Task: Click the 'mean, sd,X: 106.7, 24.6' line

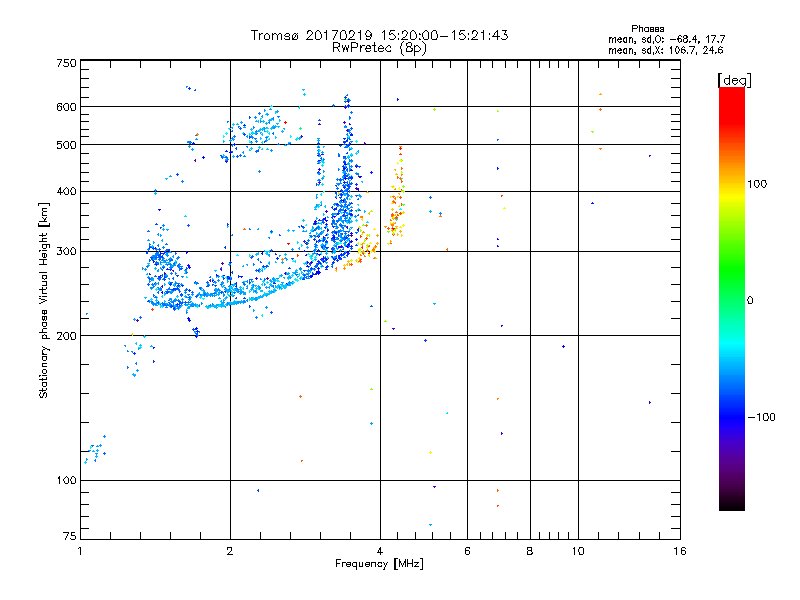Action: [x=665, y=50]
